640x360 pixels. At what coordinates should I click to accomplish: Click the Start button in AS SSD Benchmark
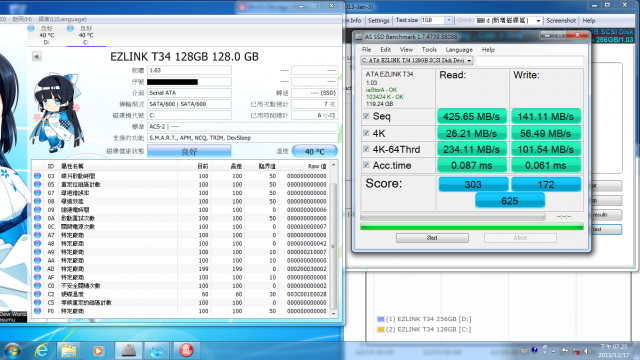432,238
